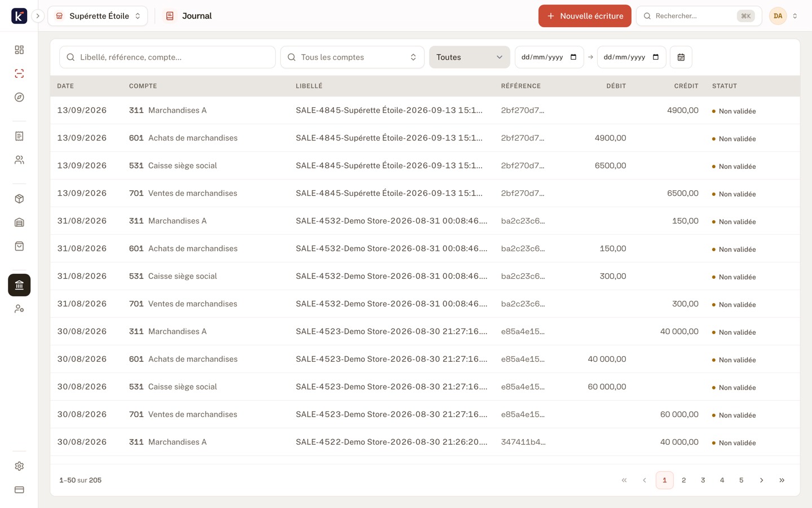Open the Tous les comptes account filter

[x=352, y=57]
